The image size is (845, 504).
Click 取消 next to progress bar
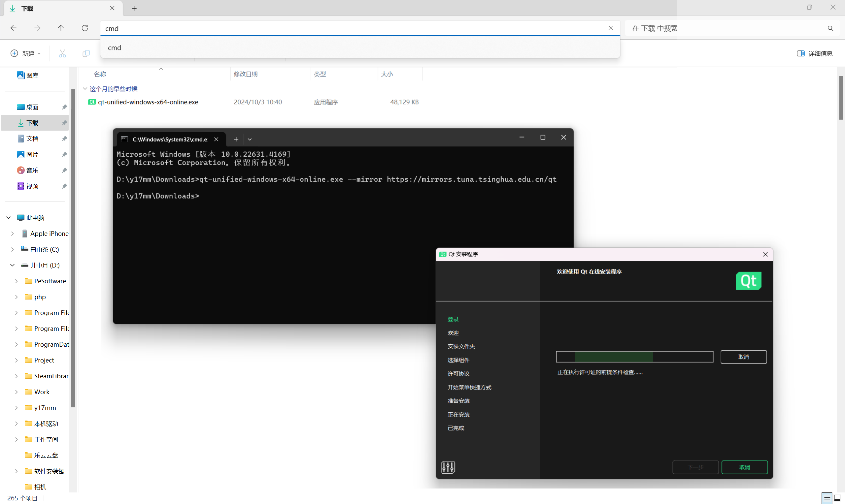click(x=743, y=357)
